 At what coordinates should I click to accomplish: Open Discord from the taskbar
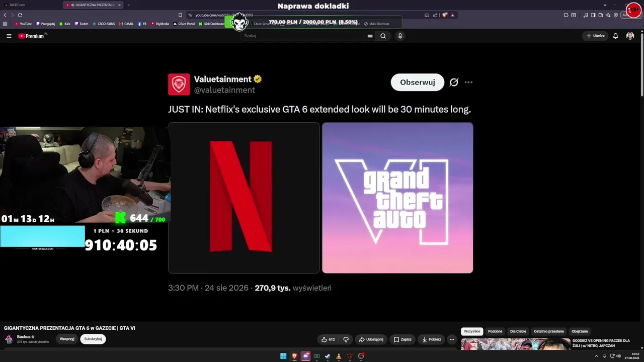tap(305, 356)
